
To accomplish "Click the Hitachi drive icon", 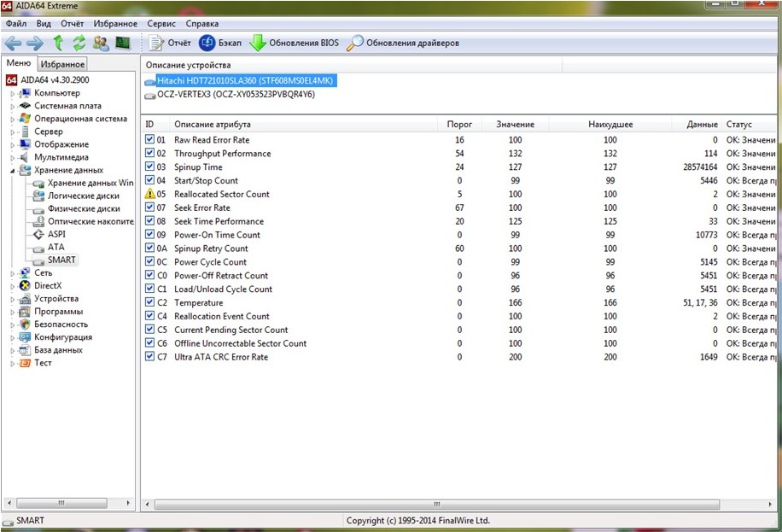I will (150, 81).
